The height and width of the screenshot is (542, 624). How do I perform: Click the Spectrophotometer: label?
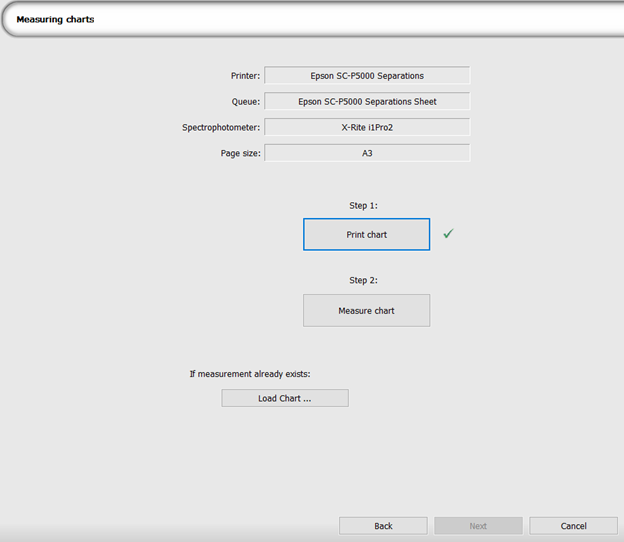221,127
